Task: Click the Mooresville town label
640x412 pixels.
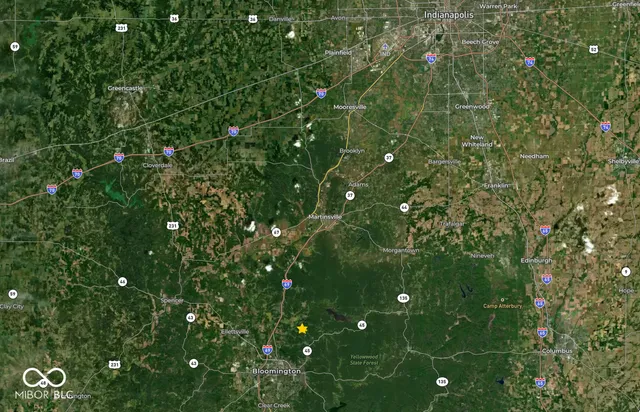Action: click(x=350, y=107)
